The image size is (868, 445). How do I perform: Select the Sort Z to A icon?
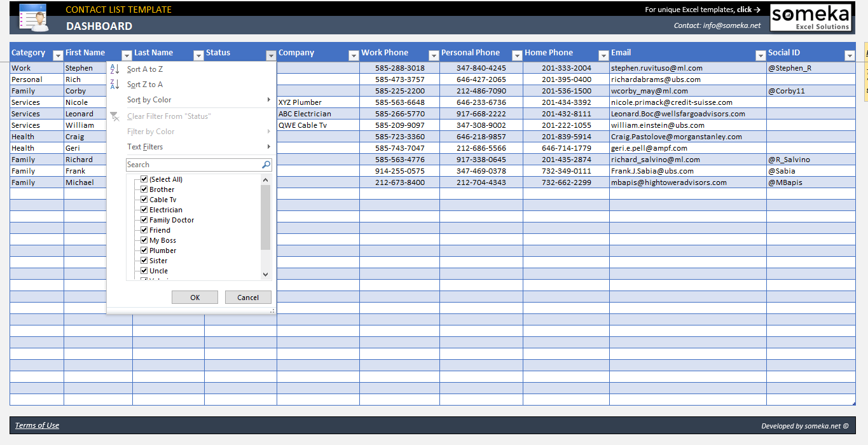[x=115, y=84]
